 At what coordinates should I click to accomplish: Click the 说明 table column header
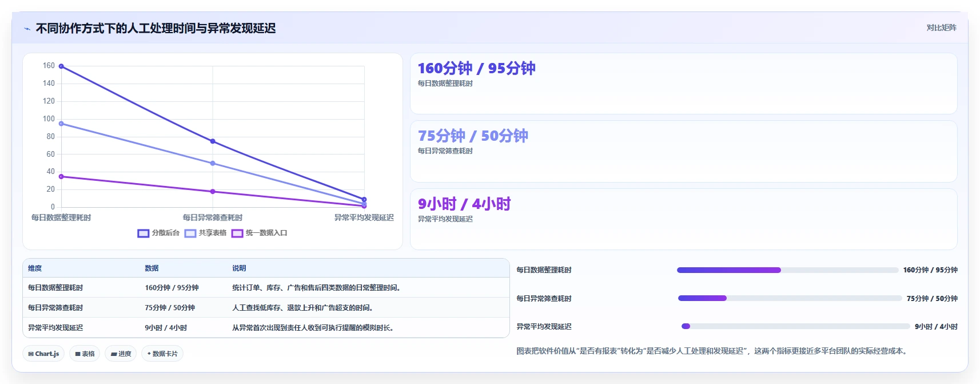[x=239, y=268]
